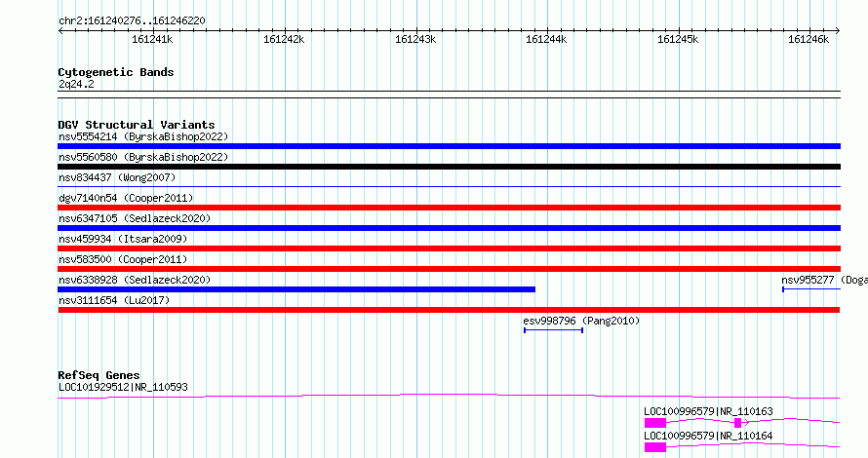Click ruler mark 161245k
The width and height of the screenshot is (868, 458).
678,39
